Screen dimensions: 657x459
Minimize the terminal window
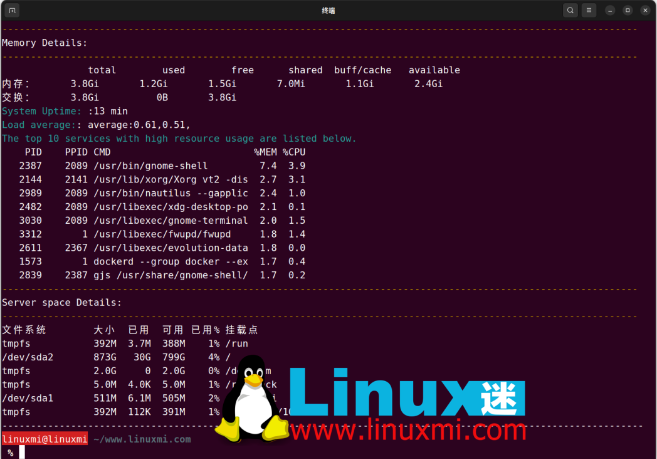(610, 10)
